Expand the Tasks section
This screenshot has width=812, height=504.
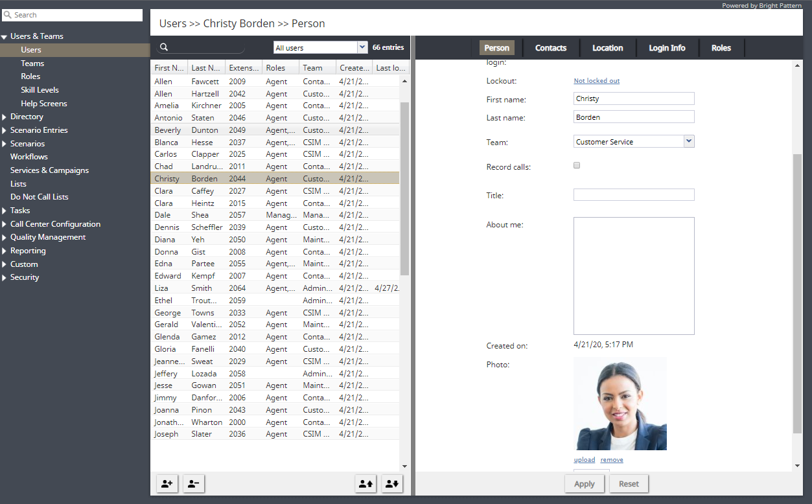coord(5,211)
